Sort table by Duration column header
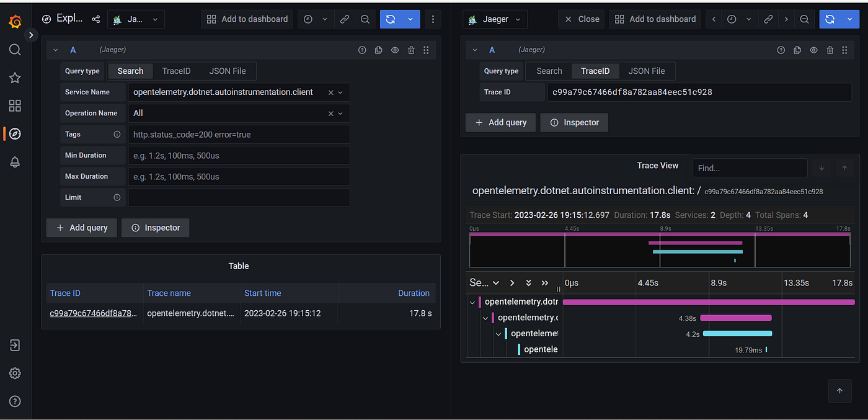 (414, 293)
